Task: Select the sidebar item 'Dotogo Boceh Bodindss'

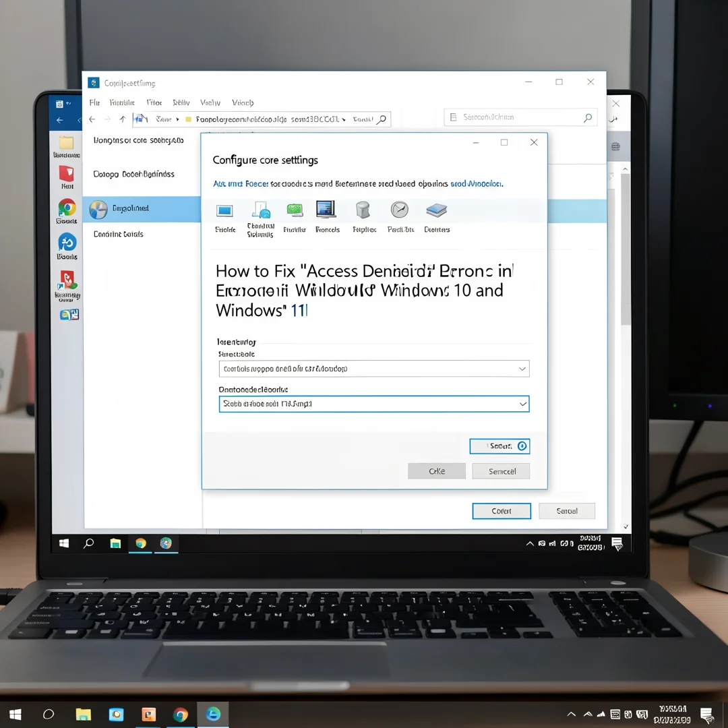Action: [x=133, y=174]
